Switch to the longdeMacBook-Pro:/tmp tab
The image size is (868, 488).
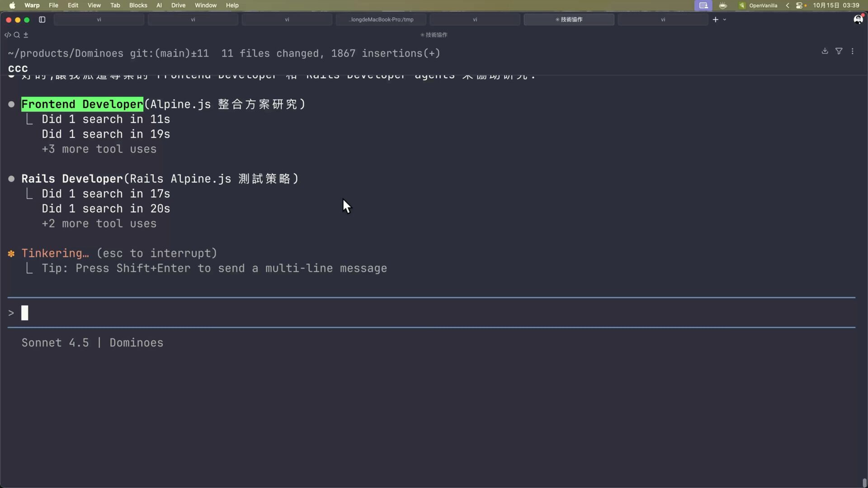click(x=381, y=19)
